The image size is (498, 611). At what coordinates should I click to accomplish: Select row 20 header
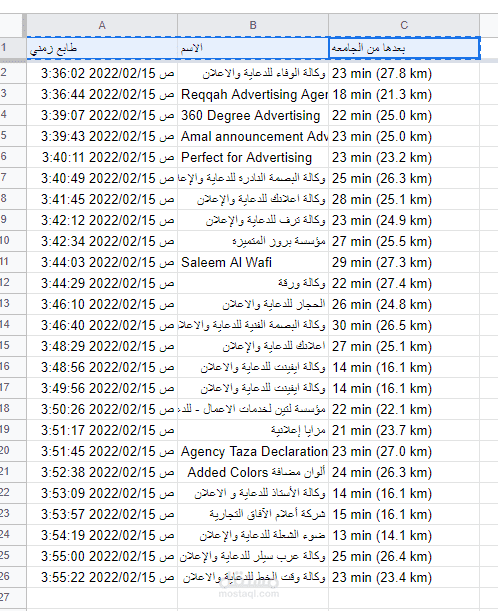[13, 451]
